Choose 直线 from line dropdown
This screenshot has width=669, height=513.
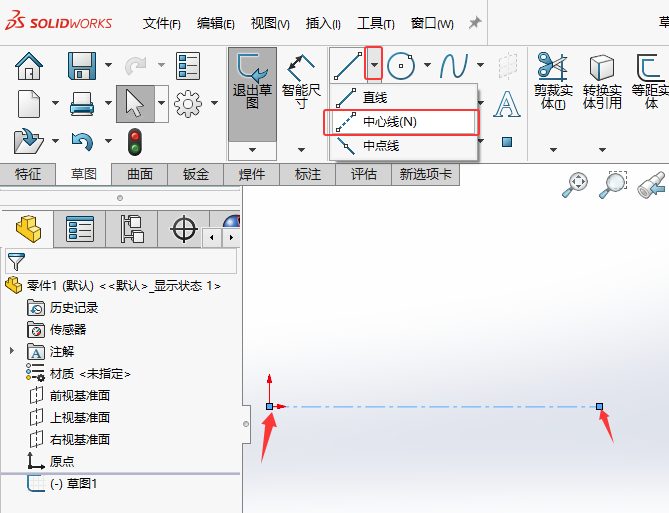click(403, 98)
